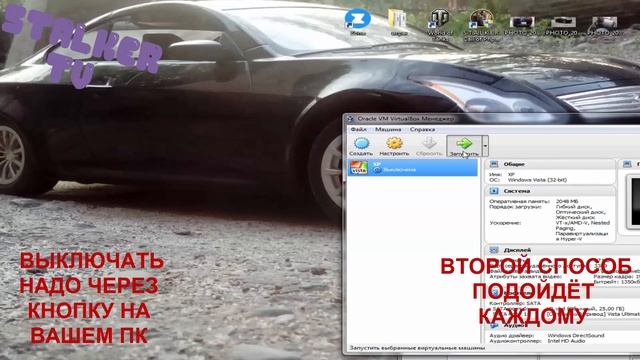Click the 'VT-x/AMD-V, Nested' acceleration text
Image resolution: width=640 pixels, height=360 pixels.
point(583,223)
